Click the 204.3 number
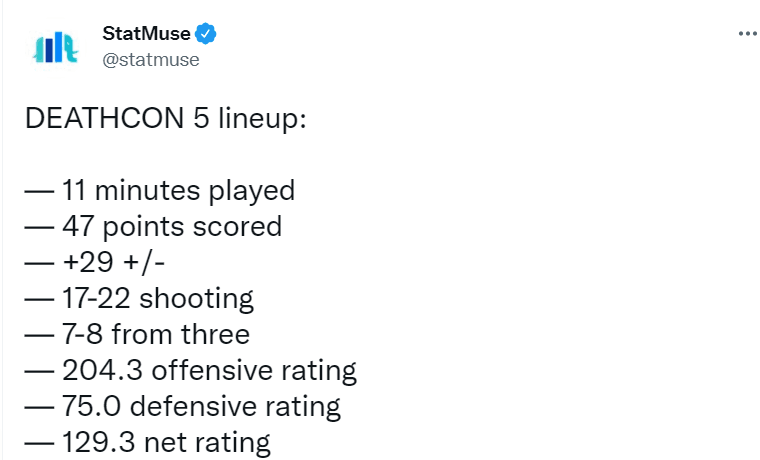The image size is (760, 460). [102, 370]
